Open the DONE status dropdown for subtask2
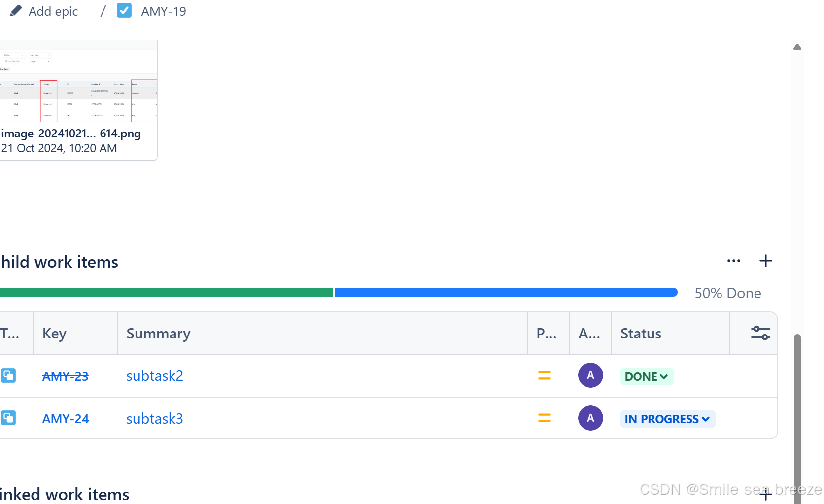 (x=647, y=376)
